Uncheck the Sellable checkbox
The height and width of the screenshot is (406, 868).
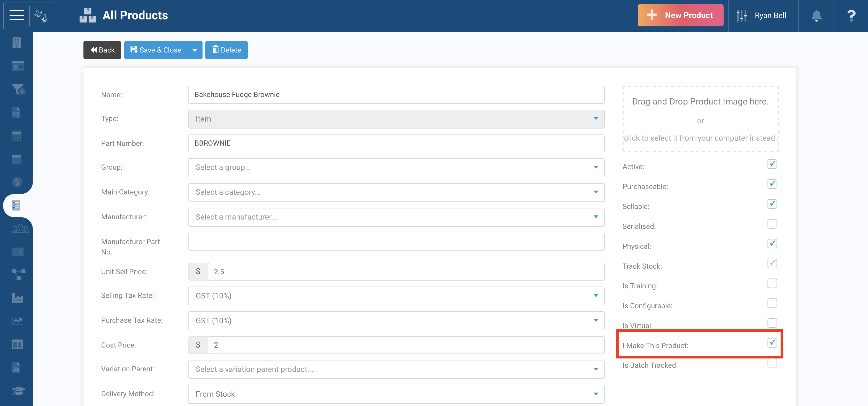(x=772, y=204)
